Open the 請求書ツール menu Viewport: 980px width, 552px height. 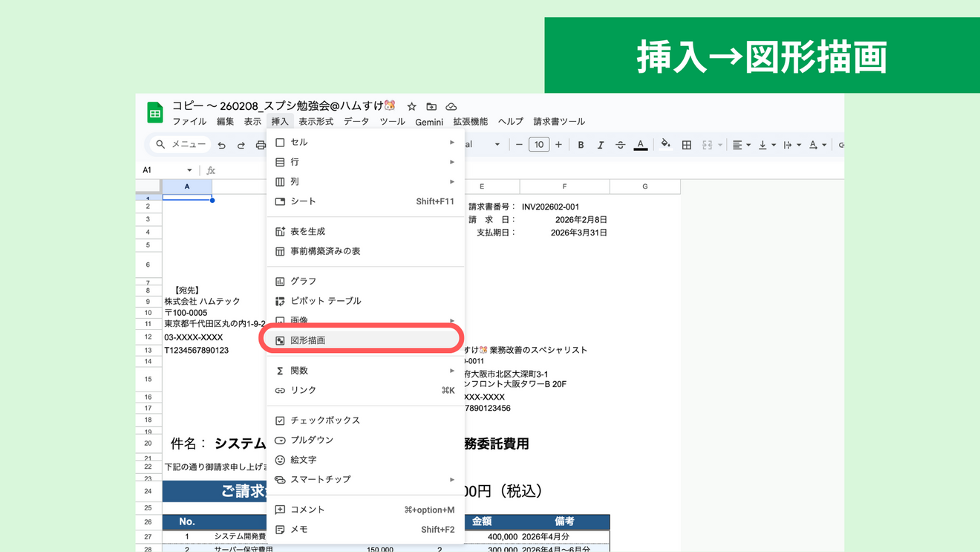[x=559, y=122]
